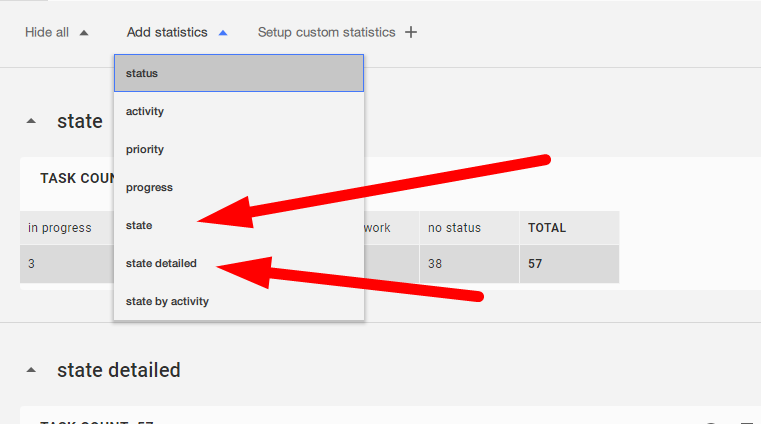This screenshot has width=761, height=424.
Task: Select status in the dropdown list
Action: 239,73
